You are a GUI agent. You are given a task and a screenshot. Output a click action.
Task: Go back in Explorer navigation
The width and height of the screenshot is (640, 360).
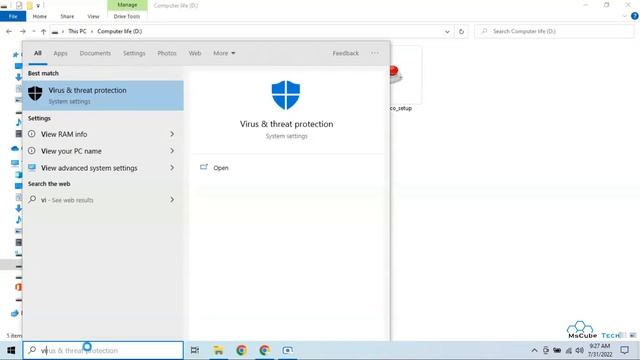click(x=9, y=31)
